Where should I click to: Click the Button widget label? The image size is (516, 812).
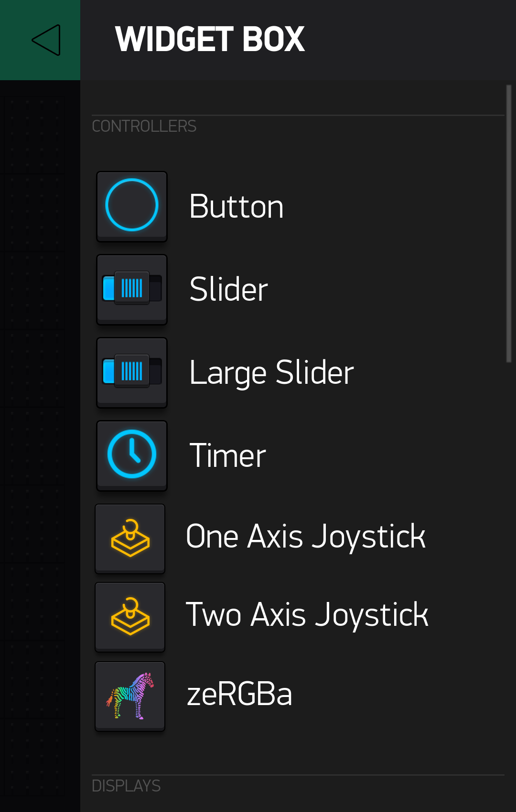[x=236, y=207]
